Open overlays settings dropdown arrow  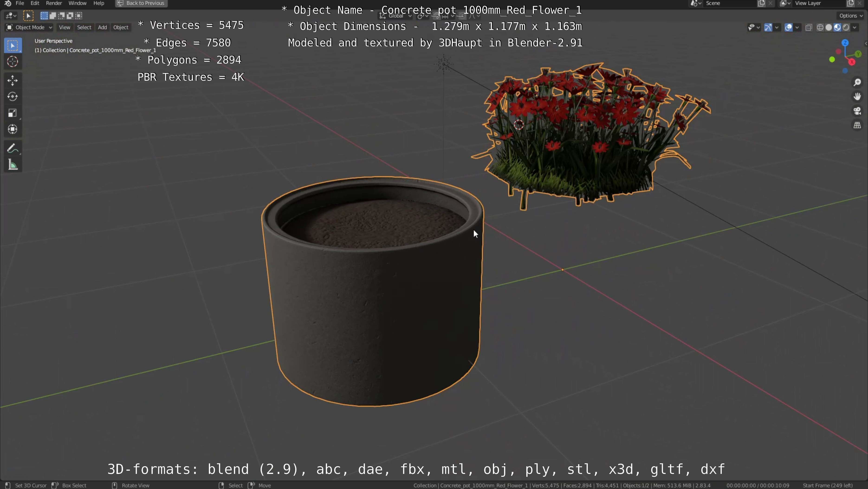tap(797, 28)
